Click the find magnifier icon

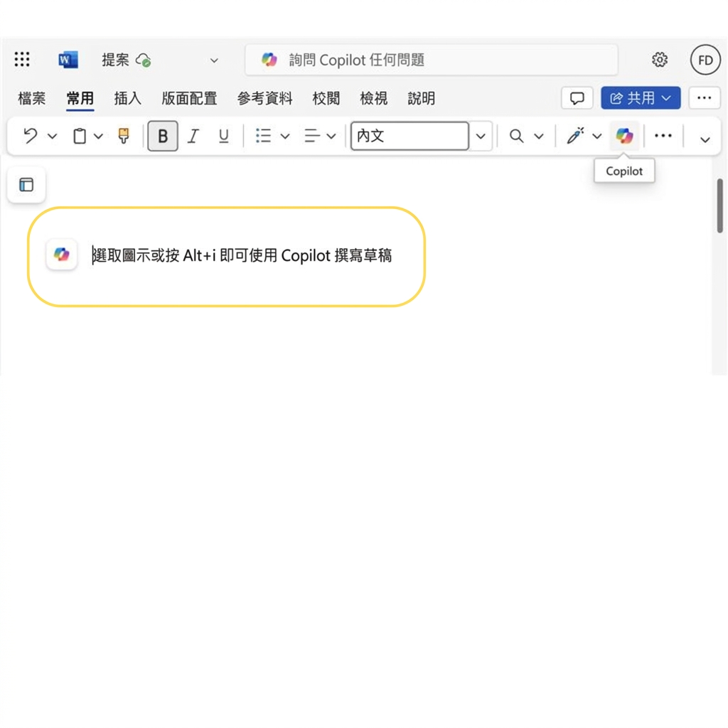point(516,136)
